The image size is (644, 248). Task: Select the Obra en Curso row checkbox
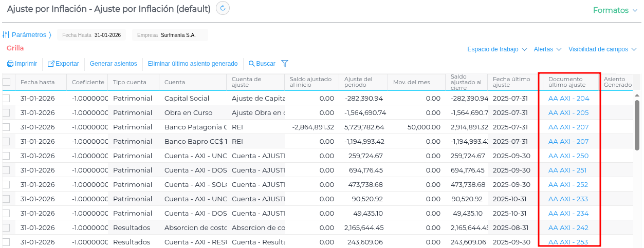[7, 113]
